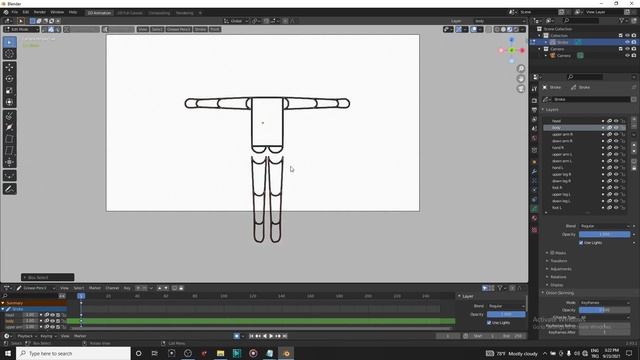Screen dimensions: 640x360
Task: Click the Windows taskbar search box
Action: [73, 353]
